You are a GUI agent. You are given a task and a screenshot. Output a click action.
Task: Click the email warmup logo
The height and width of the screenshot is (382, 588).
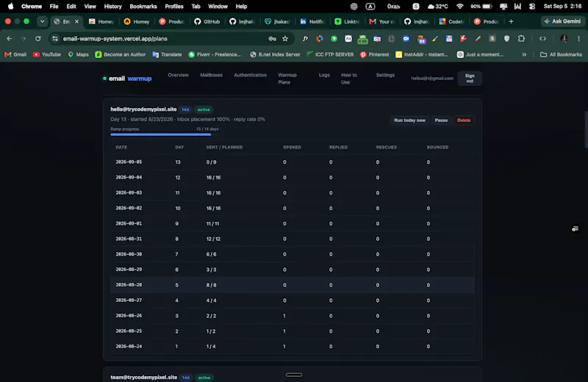[127, 79]
